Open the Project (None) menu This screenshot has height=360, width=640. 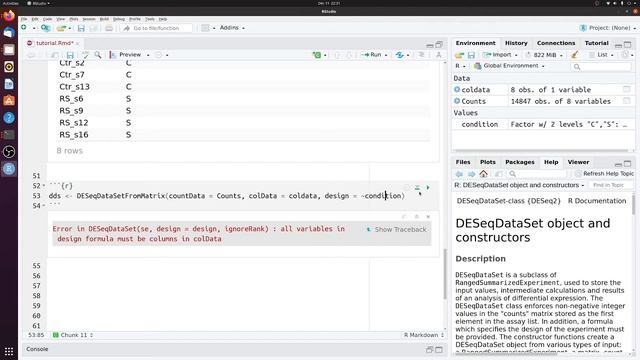(x=607, y=28)
